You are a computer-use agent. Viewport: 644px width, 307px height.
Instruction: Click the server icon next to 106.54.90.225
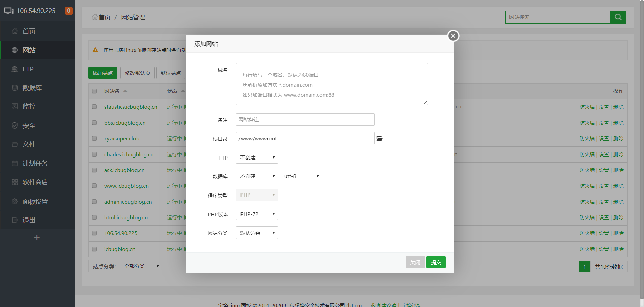[9, 11]
